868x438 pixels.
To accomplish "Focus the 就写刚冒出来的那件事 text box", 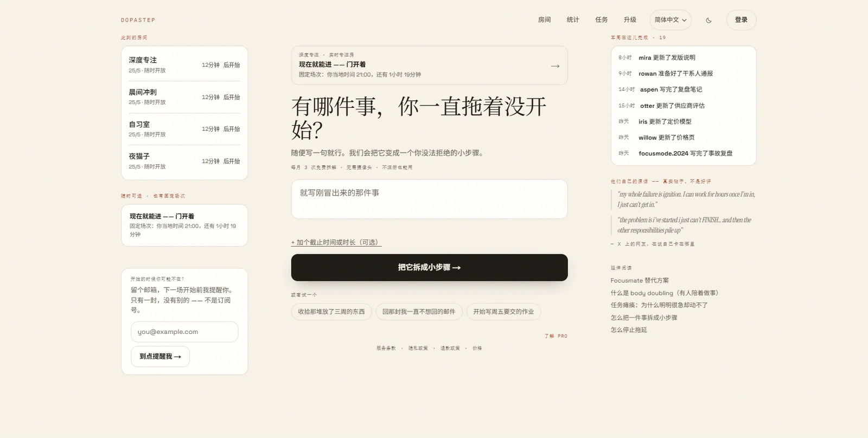I will (x=429, y=199).
